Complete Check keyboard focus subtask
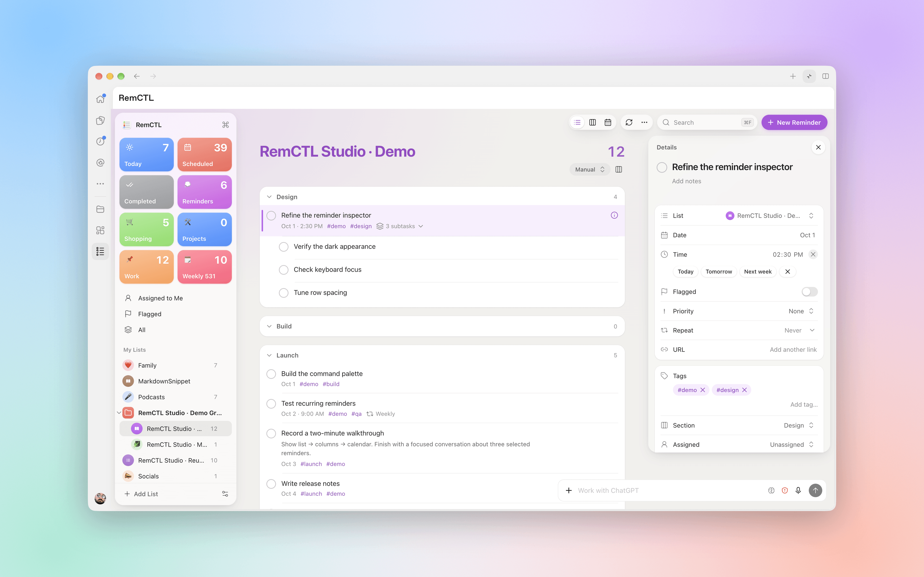 283,270
